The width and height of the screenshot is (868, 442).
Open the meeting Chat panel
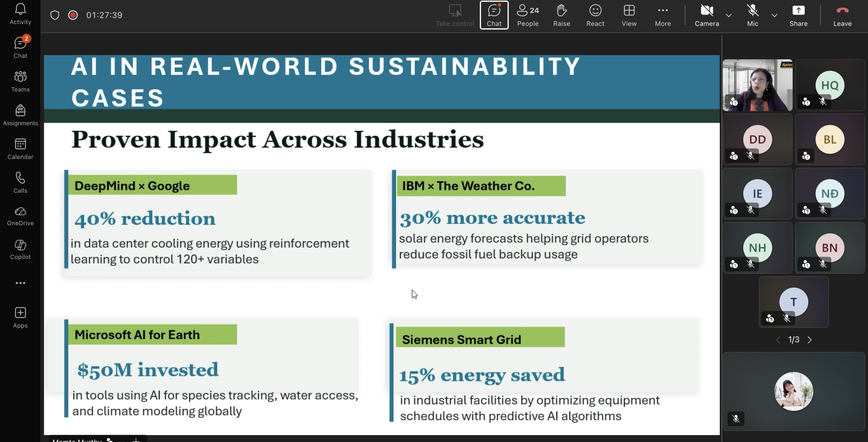pyautogui.click(x=494, y=15)
